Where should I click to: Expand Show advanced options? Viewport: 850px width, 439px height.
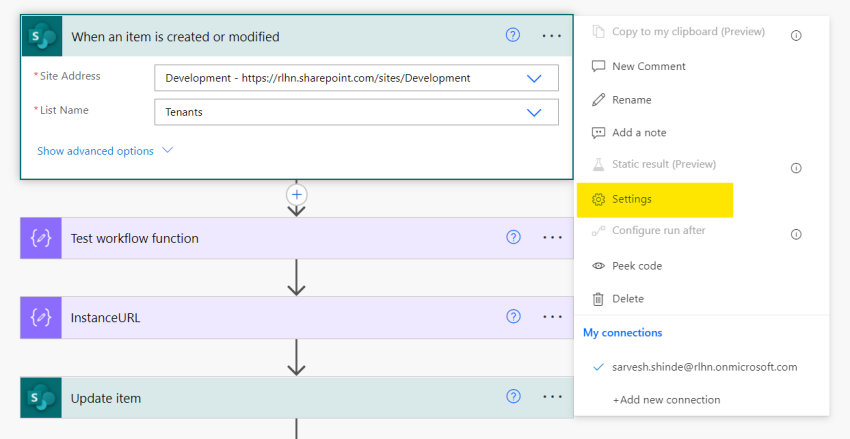[x=105, y=151]
